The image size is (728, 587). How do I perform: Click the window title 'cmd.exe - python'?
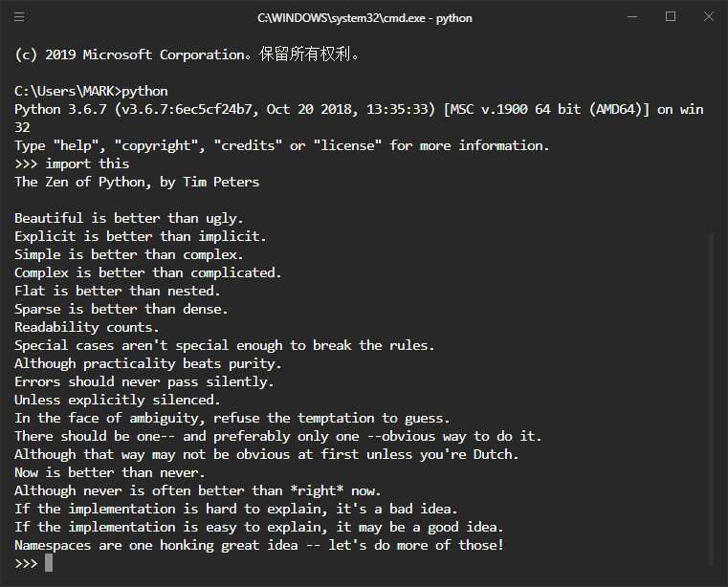point(364,18)
